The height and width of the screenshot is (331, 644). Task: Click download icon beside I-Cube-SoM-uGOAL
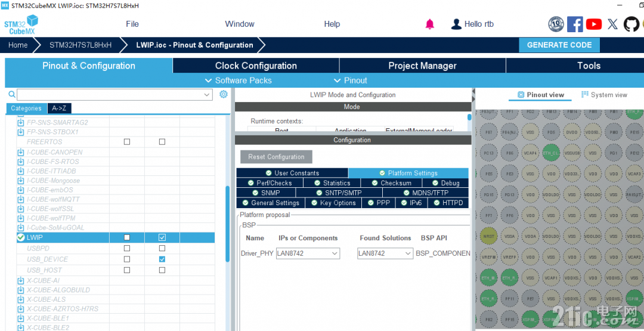point(20,227)
